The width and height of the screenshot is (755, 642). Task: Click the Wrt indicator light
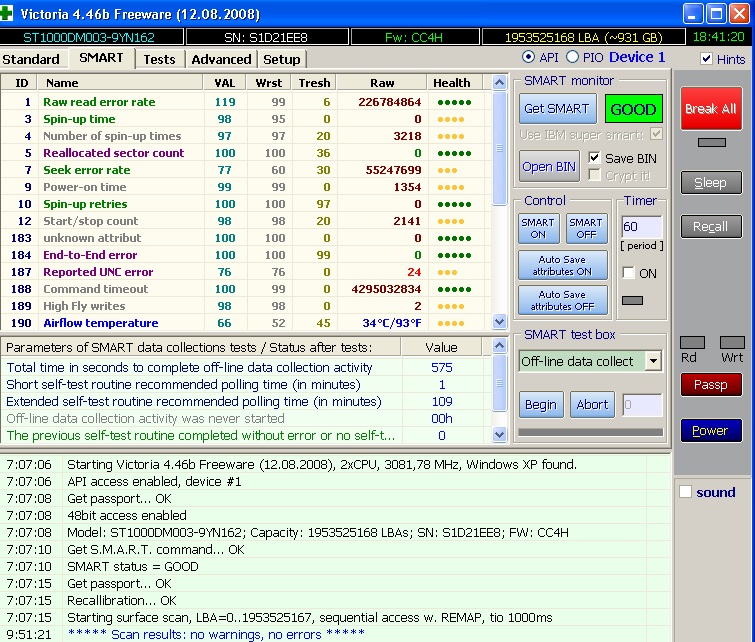(732, 342)
